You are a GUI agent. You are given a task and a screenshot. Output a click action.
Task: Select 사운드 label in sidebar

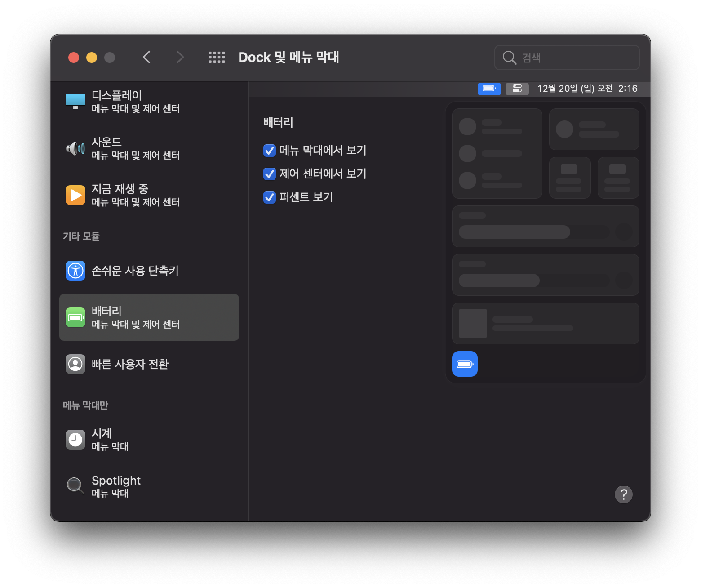tap(106, 142)
